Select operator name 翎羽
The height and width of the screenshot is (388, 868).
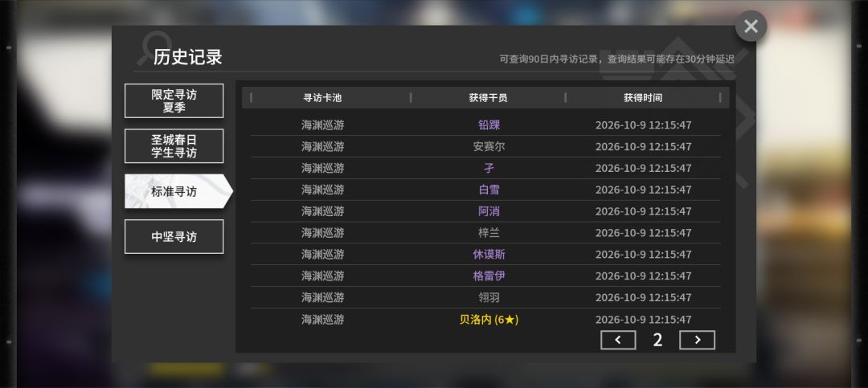[x=489, y=298]
